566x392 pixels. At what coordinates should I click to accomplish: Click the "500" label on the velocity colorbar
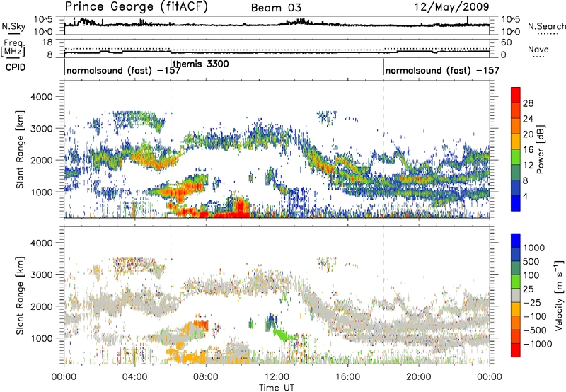coord(531,261)
